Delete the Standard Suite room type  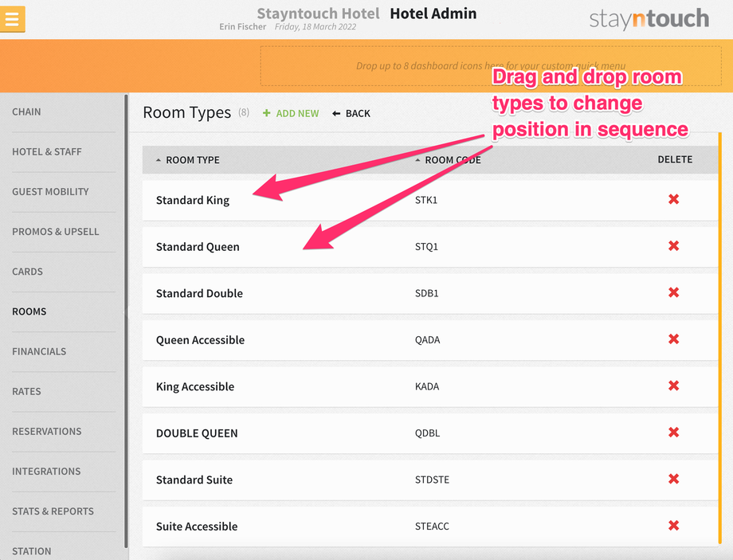pos(673,479)
